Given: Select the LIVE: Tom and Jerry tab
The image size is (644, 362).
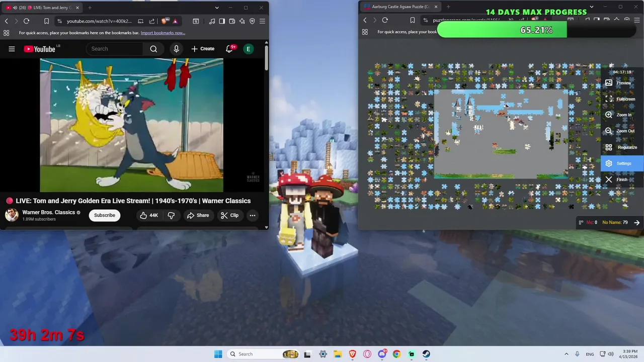Looking at the screenshot, I should tap(43, 8).
